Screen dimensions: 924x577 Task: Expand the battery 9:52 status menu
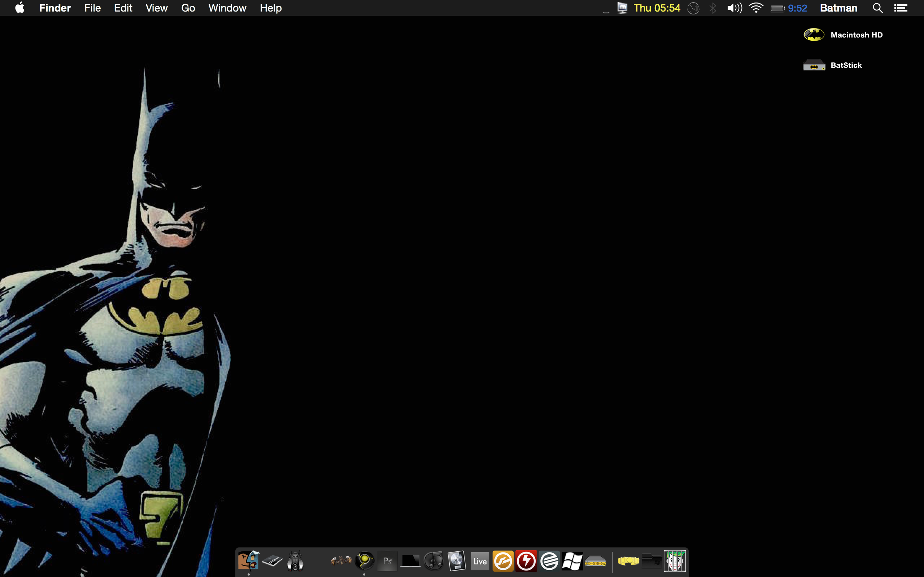pos(788,8)
